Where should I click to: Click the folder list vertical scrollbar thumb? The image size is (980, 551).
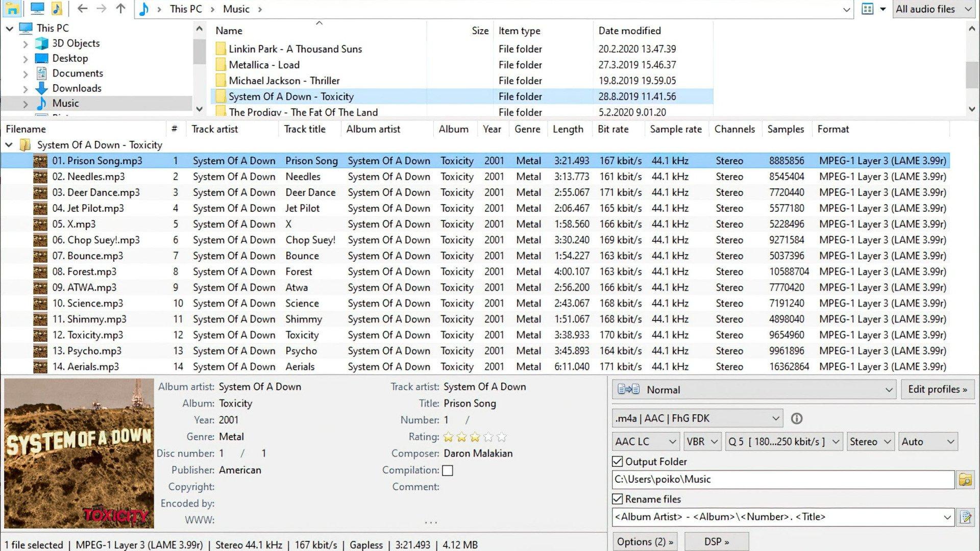(972, 76)
